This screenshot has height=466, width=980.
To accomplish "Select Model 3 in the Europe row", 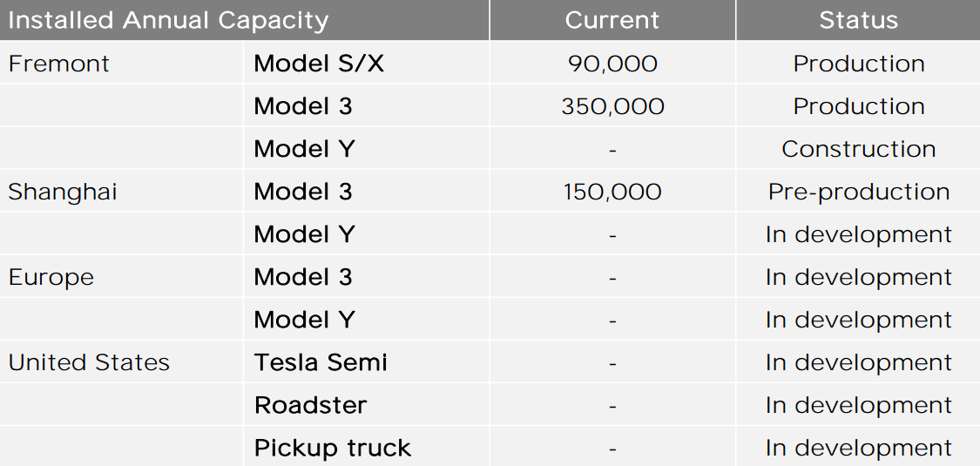I will pos(303,277).
